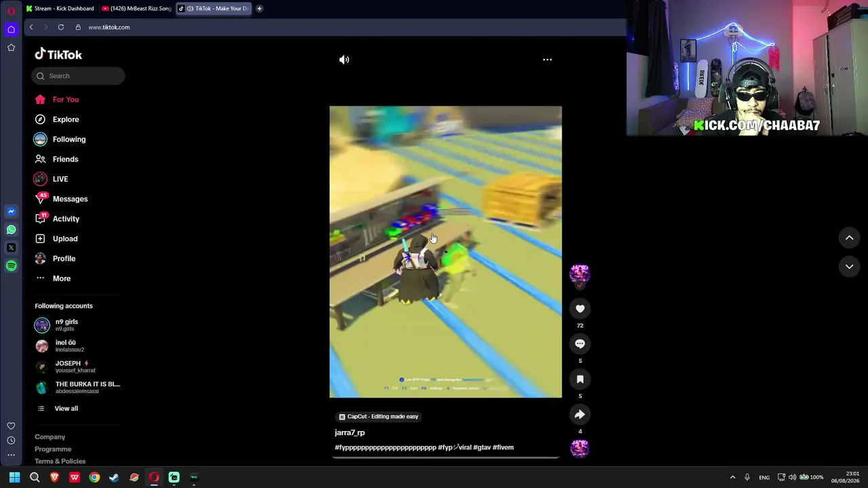The image size is (868, 488).
Task: Open the sound disc below share
Action: coord(580,448)
